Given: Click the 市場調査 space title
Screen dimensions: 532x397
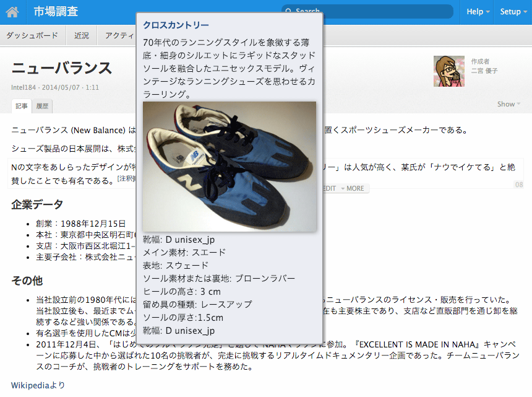Looking at the screenshot, I should coord(56,12).
